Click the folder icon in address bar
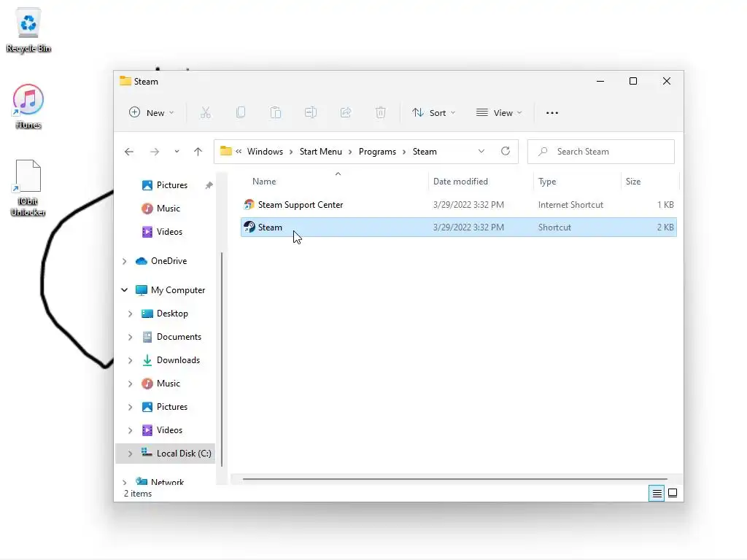 point(226,151)
